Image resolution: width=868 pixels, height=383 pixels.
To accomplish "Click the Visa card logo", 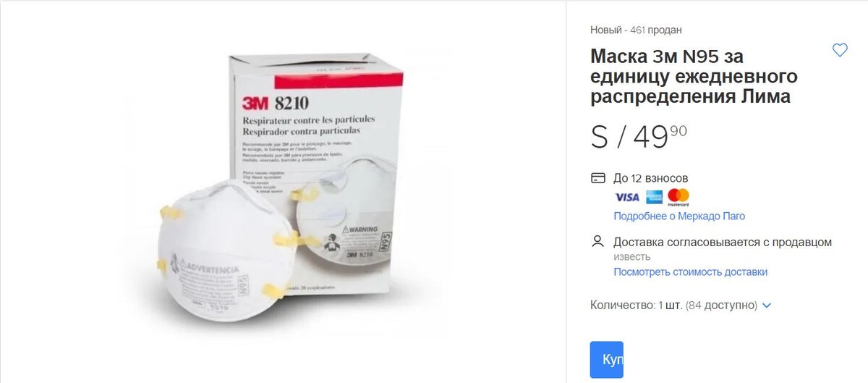I will click(x=626, y=197).
